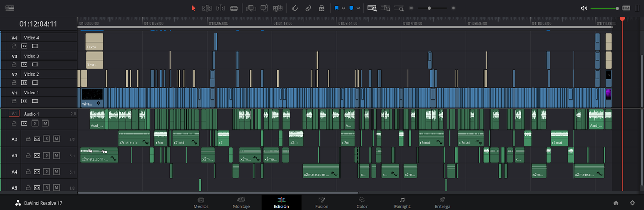
Task: Mute the A5 audio track
Action: (x=56, y=188)
